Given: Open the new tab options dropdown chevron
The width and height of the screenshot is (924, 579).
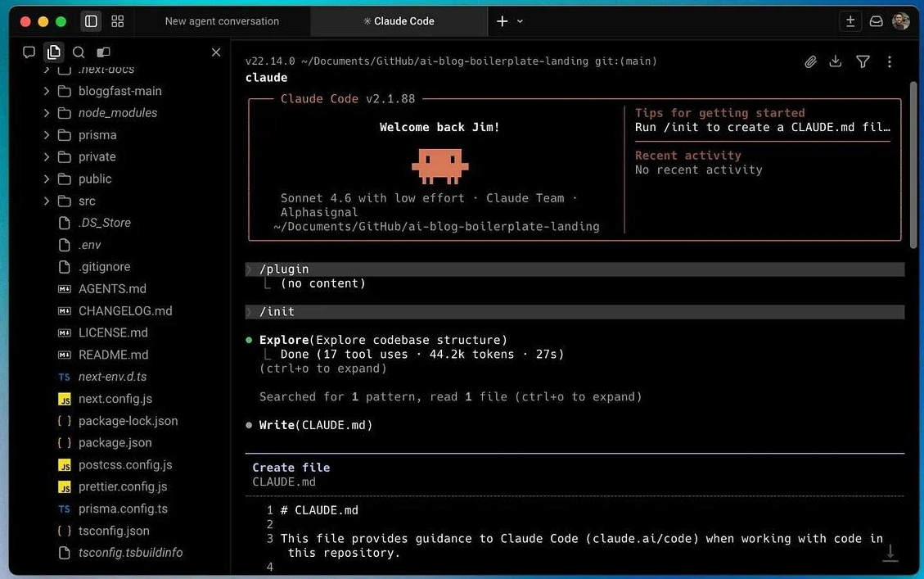Looking at the screenshot, I should 520,21.
